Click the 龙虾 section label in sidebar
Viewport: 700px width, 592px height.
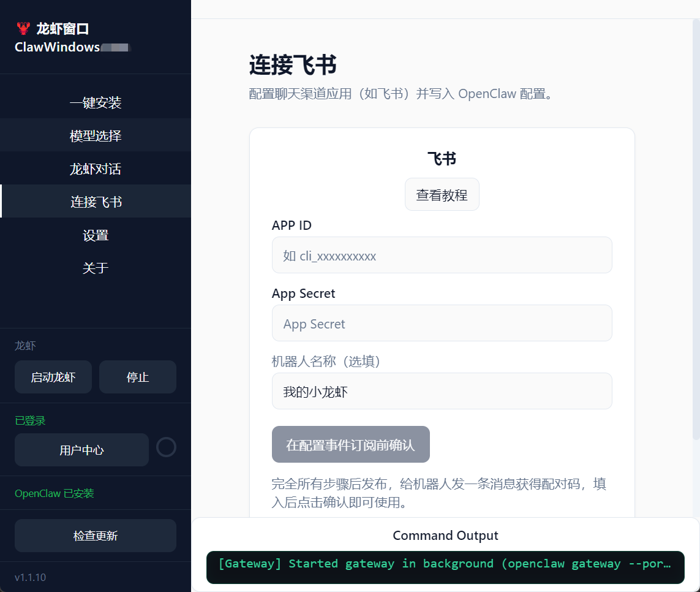point(25,346)
